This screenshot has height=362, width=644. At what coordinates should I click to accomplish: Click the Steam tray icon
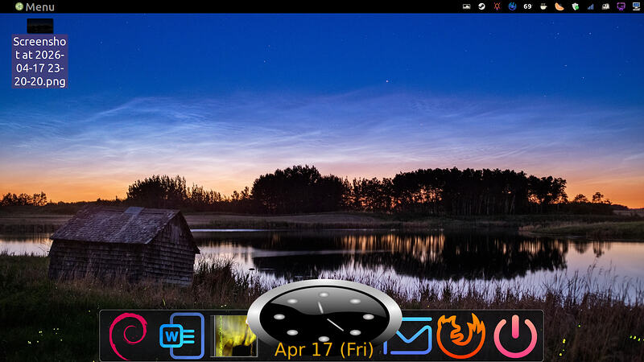pyautogui.click(x=481, y=6)
